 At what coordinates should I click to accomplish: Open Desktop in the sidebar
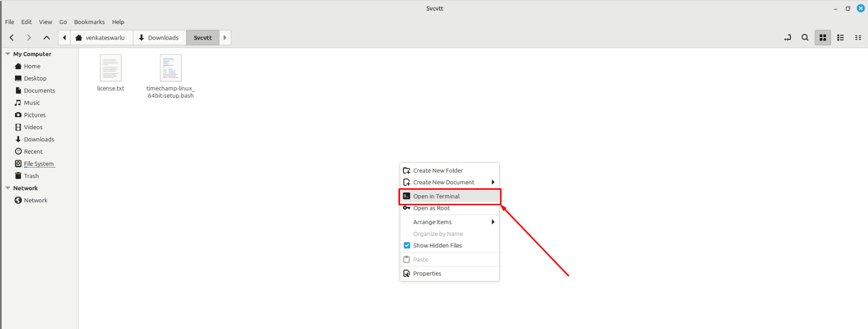tap(35, 79)
